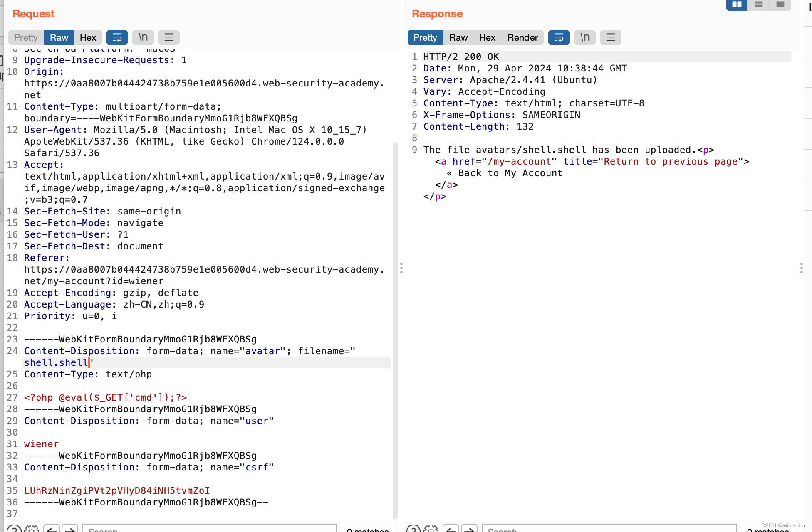Open the Request panel hamburger options menu

click(169, 37)
